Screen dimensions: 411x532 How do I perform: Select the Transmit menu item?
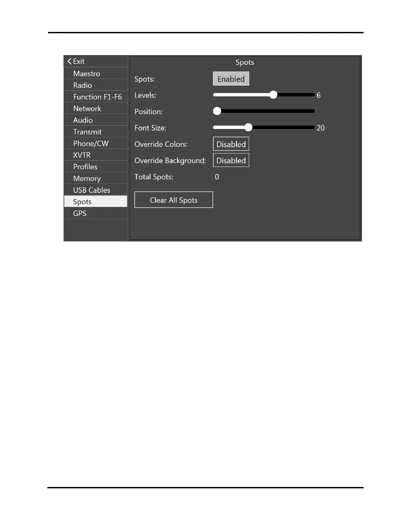96,132
